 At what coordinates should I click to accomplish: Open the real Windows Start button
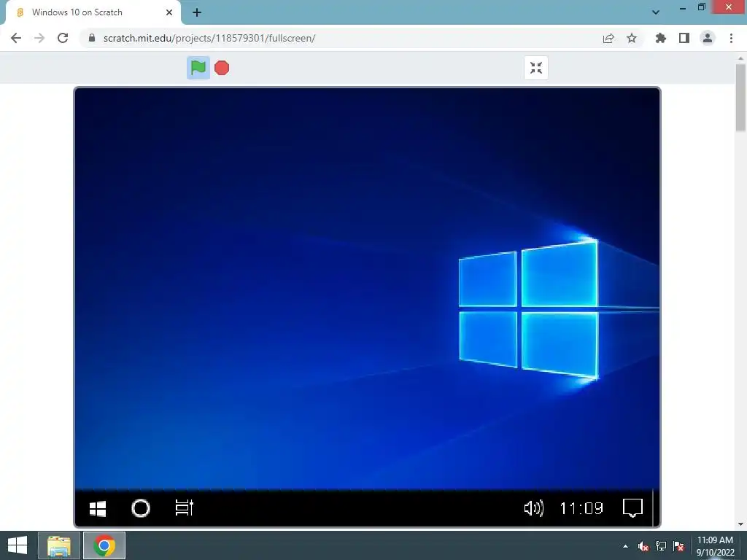[18, 545]
